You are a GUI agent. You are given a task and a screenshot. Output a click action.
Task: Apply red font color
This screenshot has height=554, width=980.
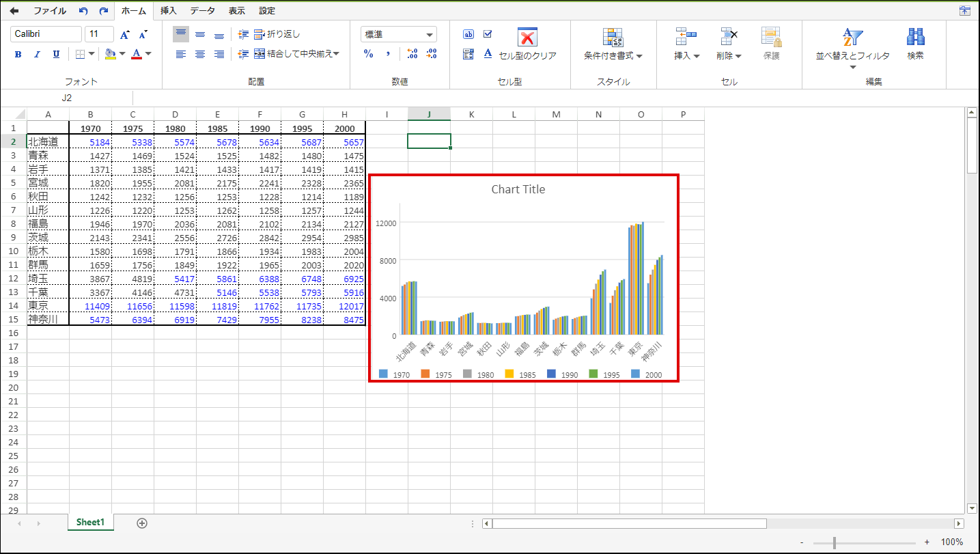click(x=137, y=54)
